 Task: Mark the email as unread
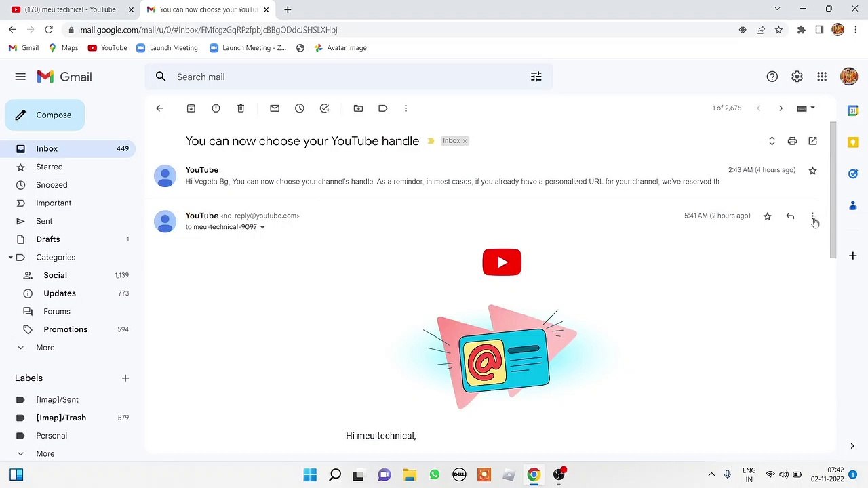coord(275,108)
